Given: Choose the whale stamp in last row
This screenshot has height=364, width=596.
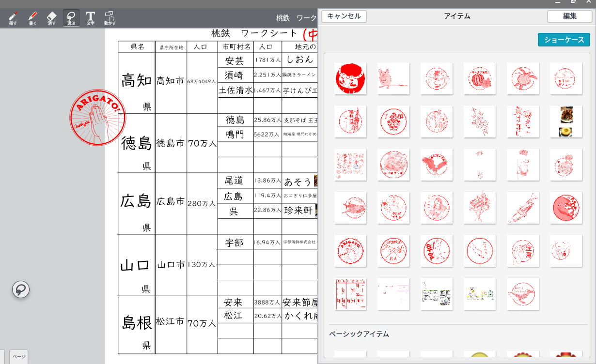Looking at the screenshot, I should pos(522,294).
